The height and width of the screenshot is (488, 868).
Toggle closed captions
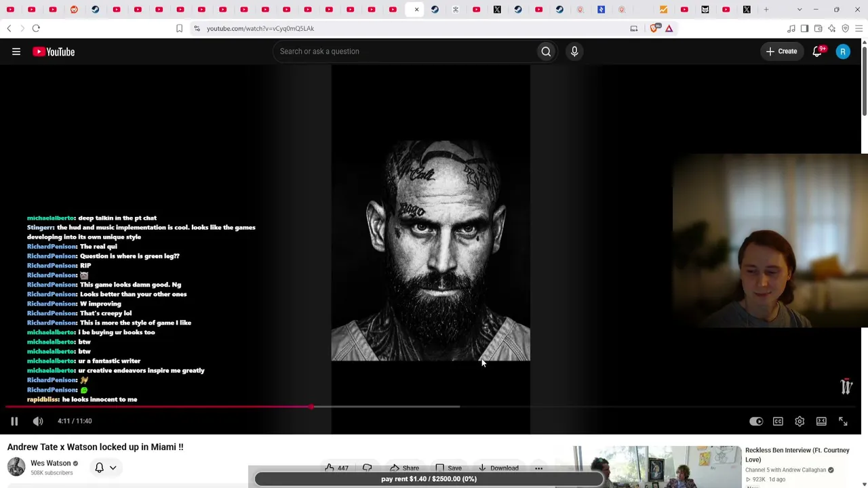[x=778, y=422]
